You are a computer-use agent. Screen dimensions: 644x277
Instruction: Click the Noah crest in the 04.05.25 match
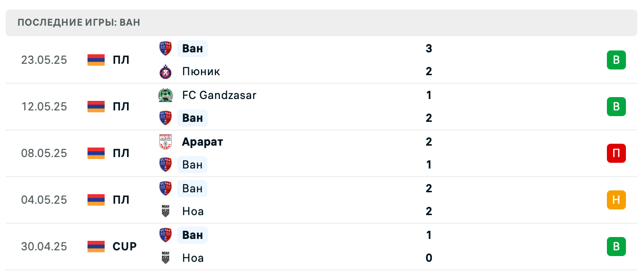tap(165, 211)
